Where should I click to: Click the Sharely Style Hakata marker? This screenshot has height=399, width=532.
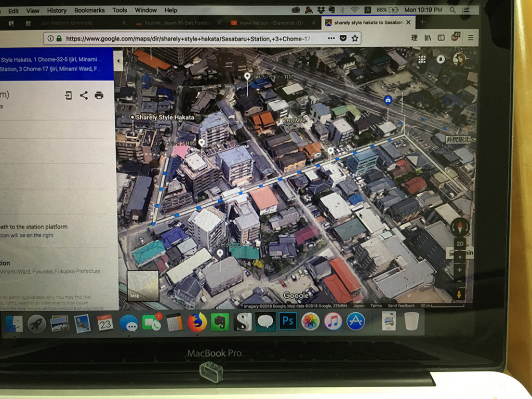pyautogui.click(x=132, y=117)
